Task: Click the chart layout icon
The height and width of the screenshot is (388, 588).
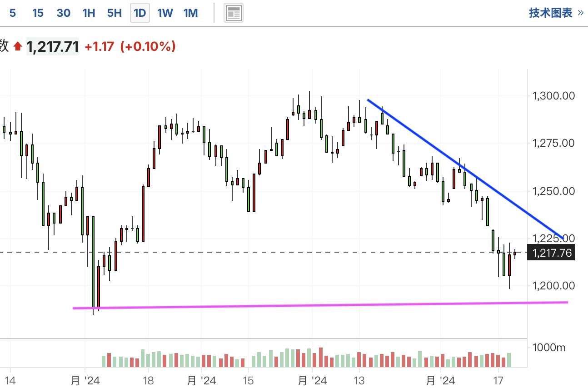Action: 234,13
